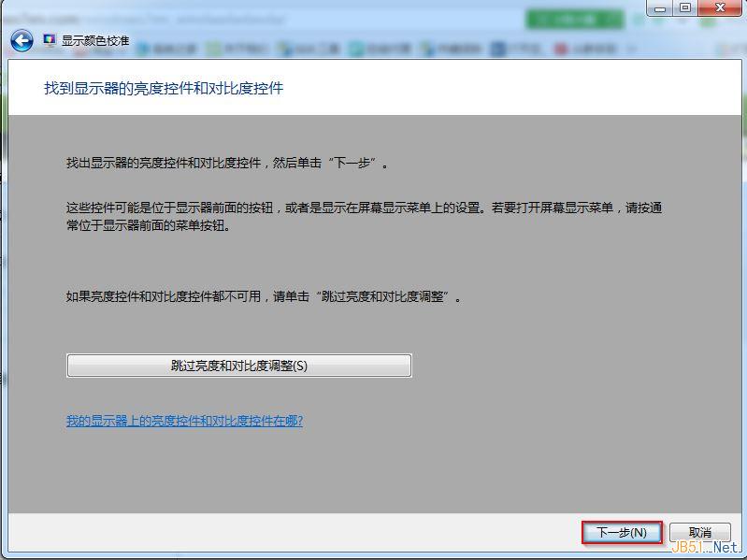Proceed with 下一步(N) button
The image size is (747, 560).
click(x=622, y=532)
